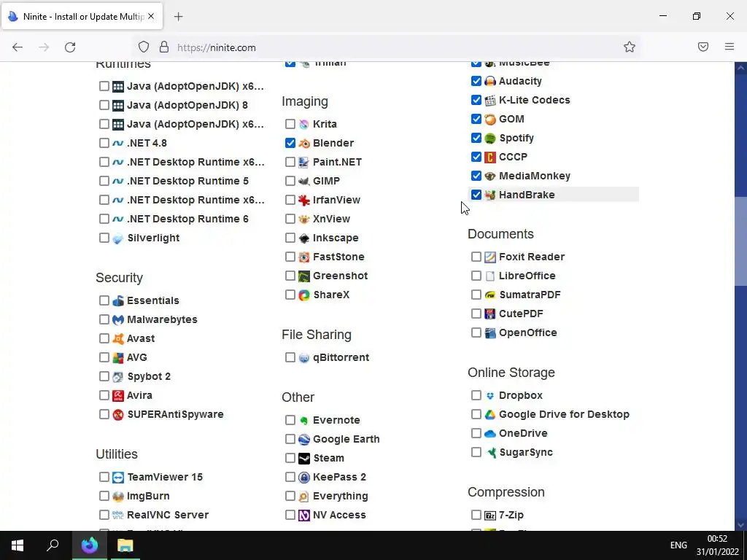
Task: Click the SumatraPDF label
Action: pyautogui.click(x=530, y=295)
